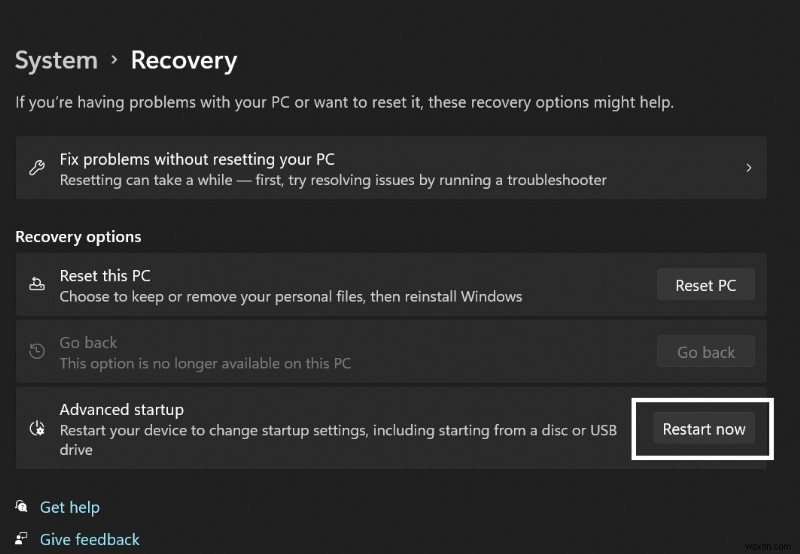Screen dimensions: 800x554
Task: Open the Get help link
Action: click(70, 507)
